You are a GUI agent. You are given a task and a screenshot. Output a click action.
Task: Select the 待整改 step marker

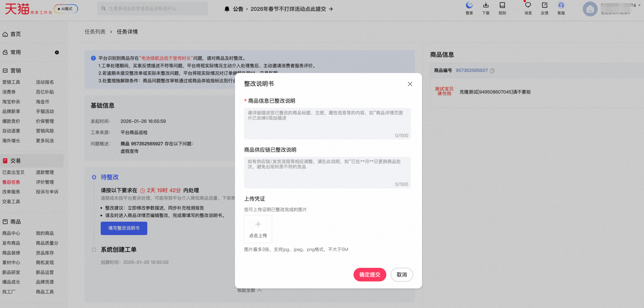(94, 177)
